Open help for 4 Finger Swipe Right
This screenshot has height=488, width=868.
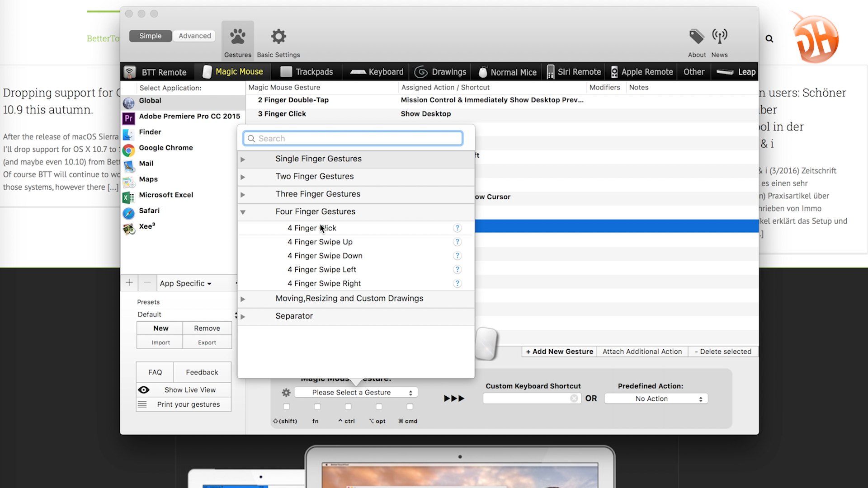click(457, 283)
